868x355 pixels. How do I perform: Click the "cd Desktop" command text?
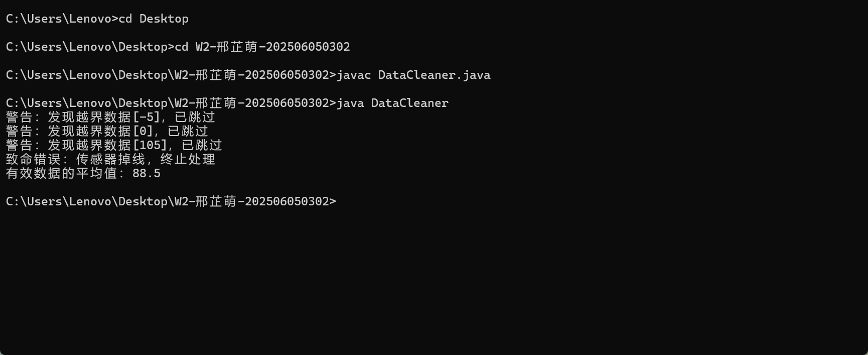154,19
